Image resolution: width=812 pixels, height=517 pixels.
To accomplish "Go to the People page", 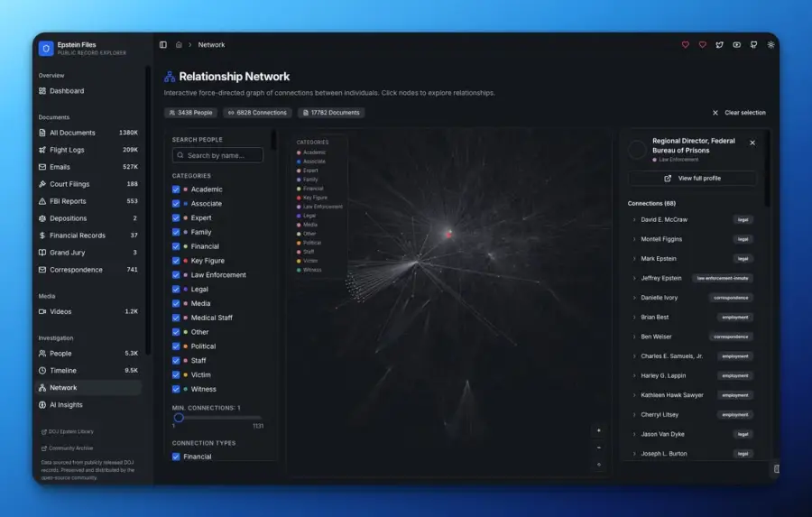I will point(88,354).
